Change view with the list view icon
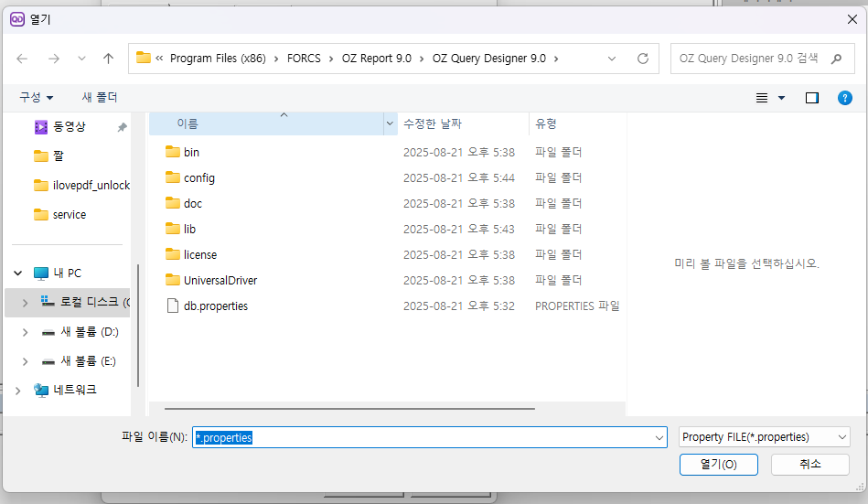868x504 pixels. pyautogui.click(x=762, y=98)
